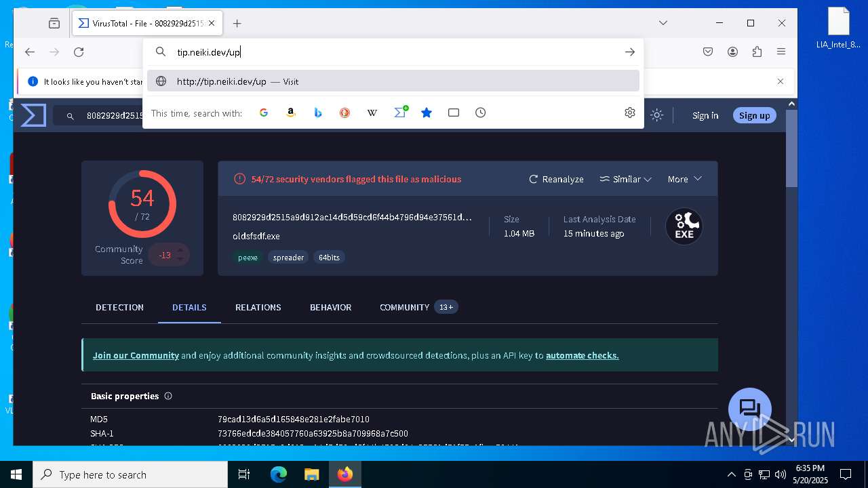Search this time with Wikipedia
The image size is (868, 488).
point(372,113)
